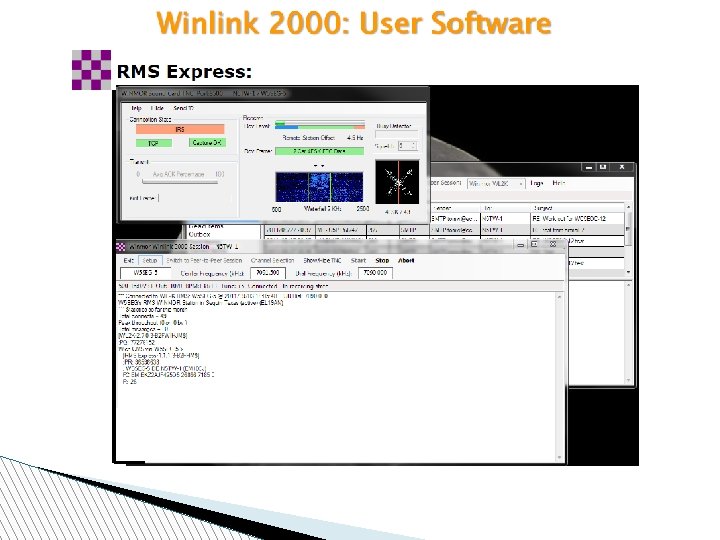
Task: Click the message list scroll-down arrow
Action: coord(628,272)
